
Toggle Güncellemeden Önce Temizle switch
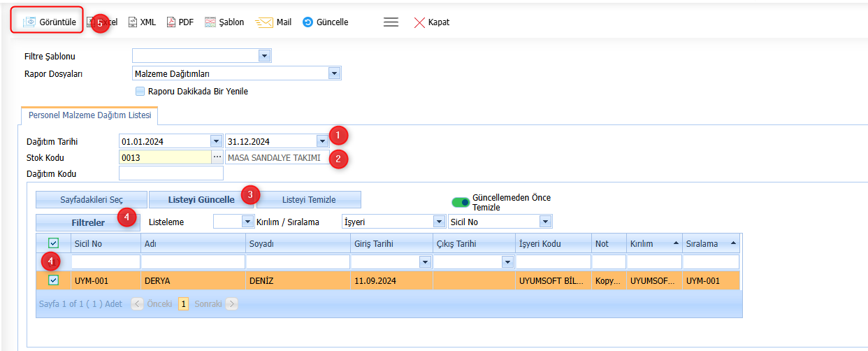[461, 202]
